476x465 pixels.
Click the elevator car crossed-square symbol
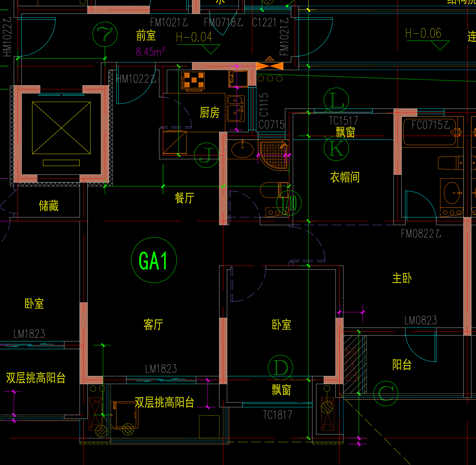(61, 128)
